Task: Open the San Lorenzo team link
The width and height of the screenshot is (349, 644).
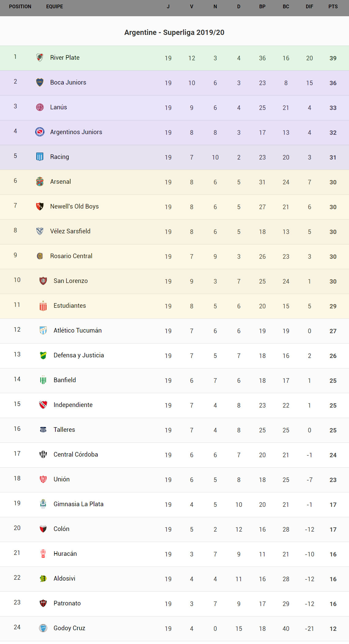Action: (x=70, y=281)
